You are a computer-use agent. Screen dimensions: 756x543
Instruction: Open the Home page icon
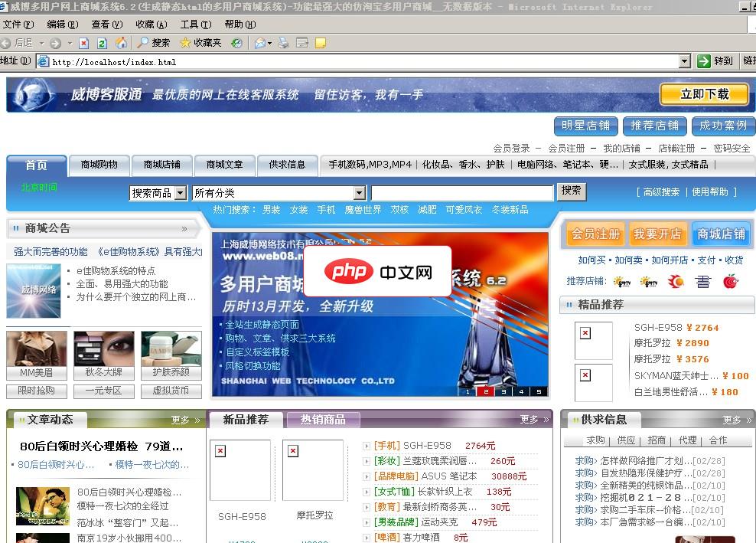coord(122,44)
